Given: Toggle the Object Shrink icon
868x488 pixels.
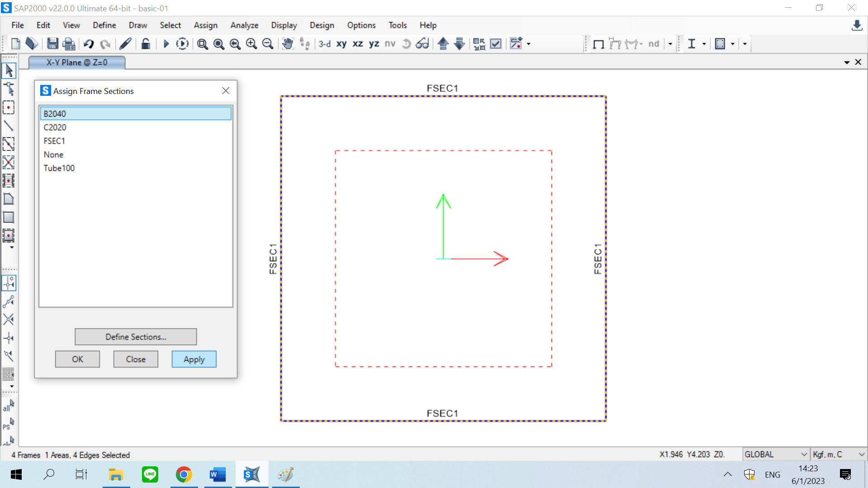Looking at the screenshot, I should 479,44.
